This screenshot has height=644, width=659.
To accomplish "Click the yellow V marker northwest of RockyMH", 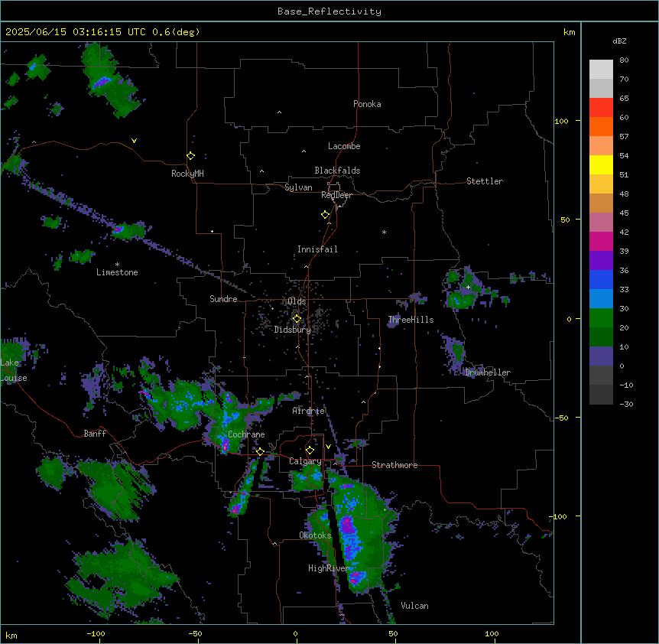I will pos(134,141).
